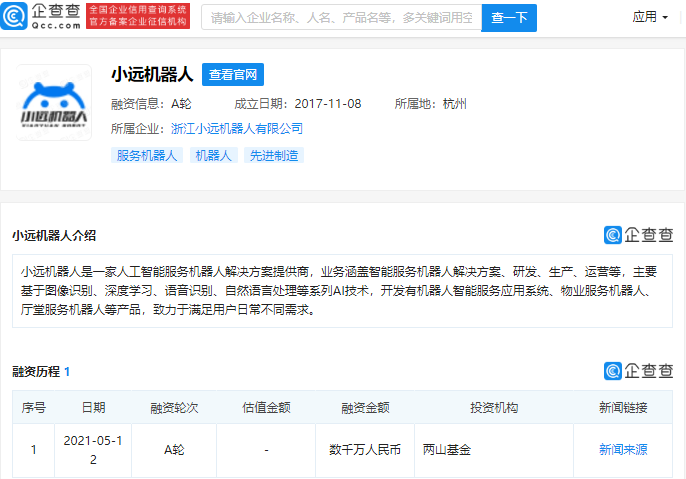Image resolution: width=686 pixels, height=479 pixels.
Task: Click the 成立日期 2017-11-08 text
Action: pos(298,104)
